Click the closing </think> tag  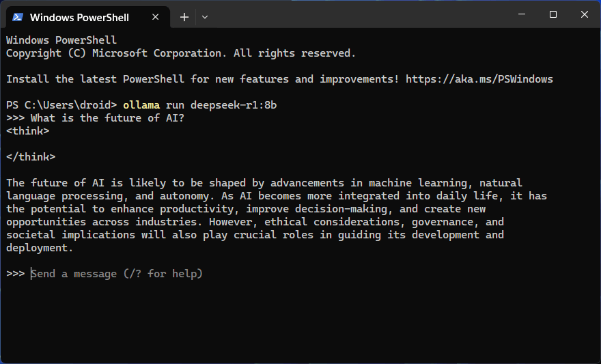[x=31, y=157]
